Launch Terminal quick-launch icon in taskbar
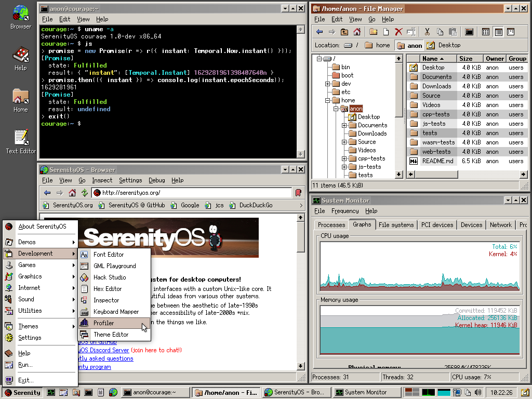Image resolution: width=532 pixels, height=399 pixels. coord(88,393)
